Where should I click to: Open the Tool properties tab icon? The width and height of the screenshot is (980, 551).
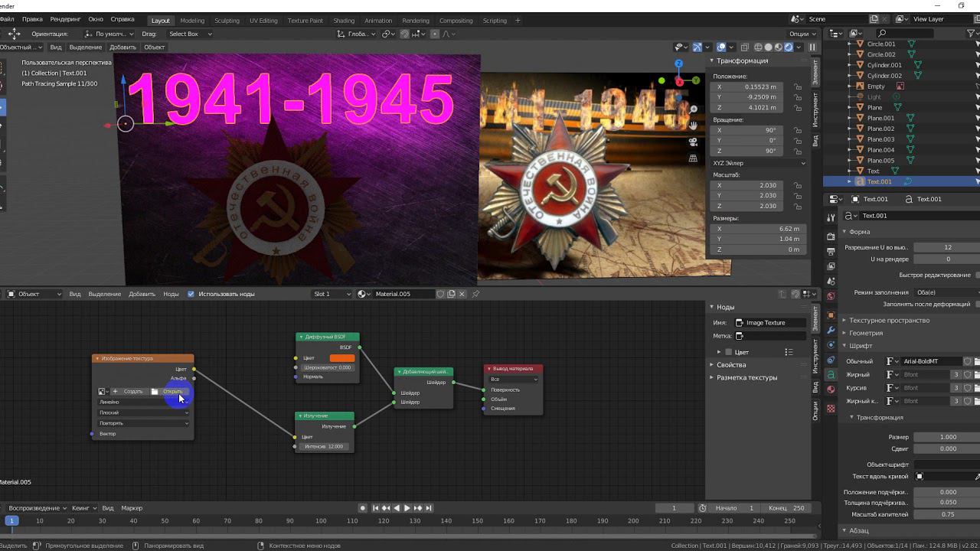pyautogui.click(x=831, y=217)
